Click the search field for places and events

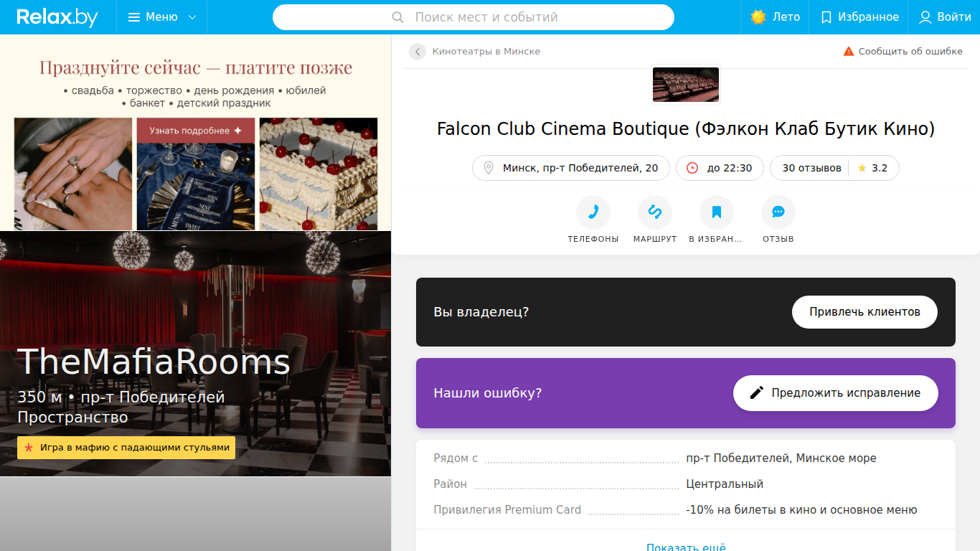click(x=473, y=17)
